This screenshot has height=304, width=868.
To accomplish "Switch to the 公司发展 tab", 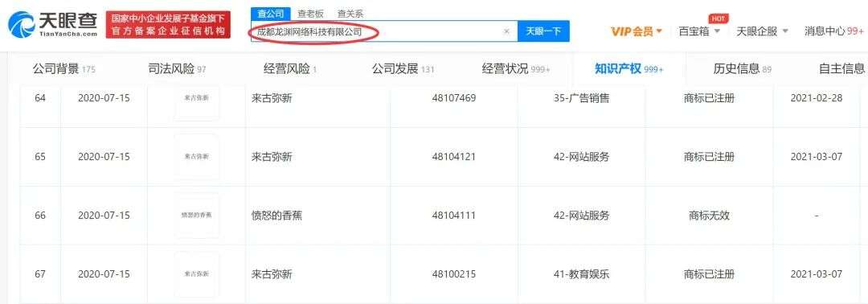I will (x=403, y=68).
